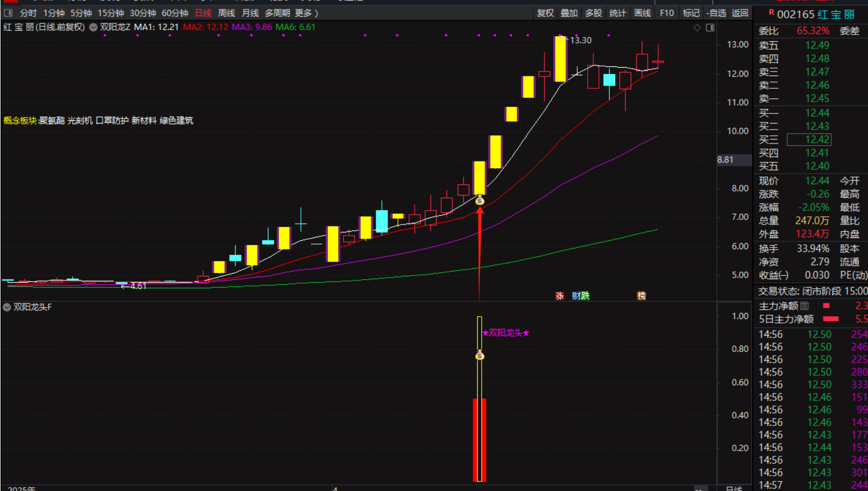Click the blue 财 event marker icon
Image resolution: width=868 pixels, height=491 pixels.
click(576, 296)
